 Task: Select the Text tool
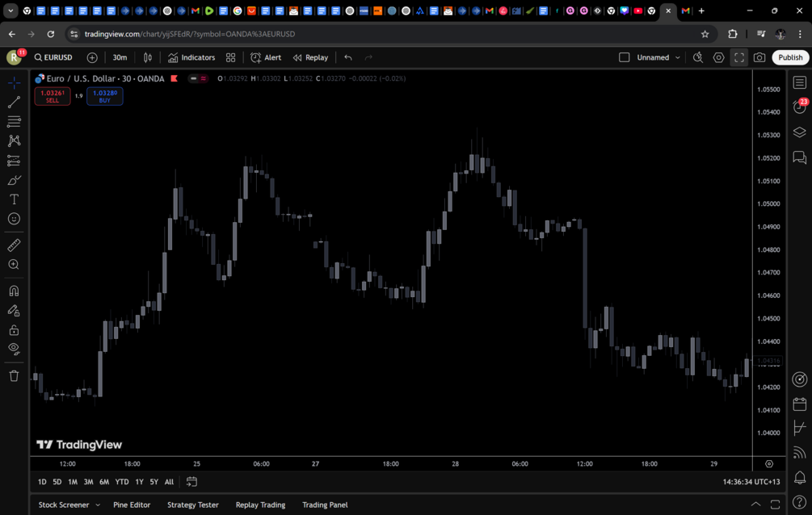coord(14,199)
